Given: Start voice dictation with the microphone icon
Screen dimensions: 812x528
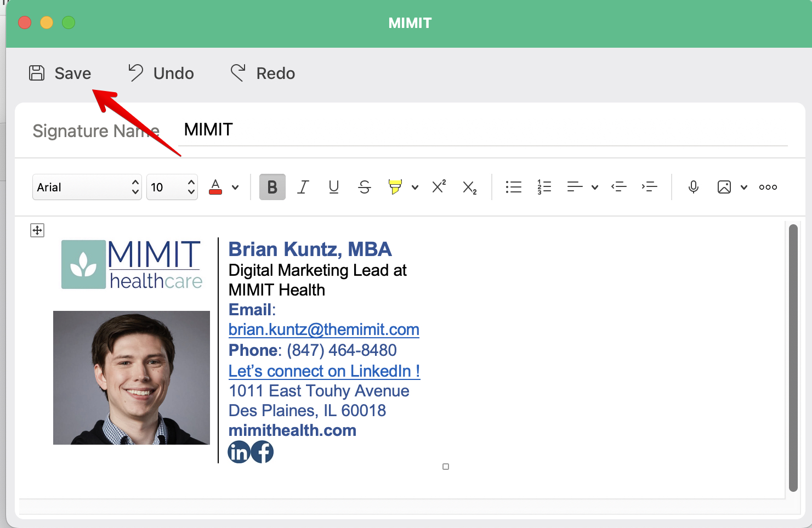Looking at the screenshot, I should coord(693,187).
